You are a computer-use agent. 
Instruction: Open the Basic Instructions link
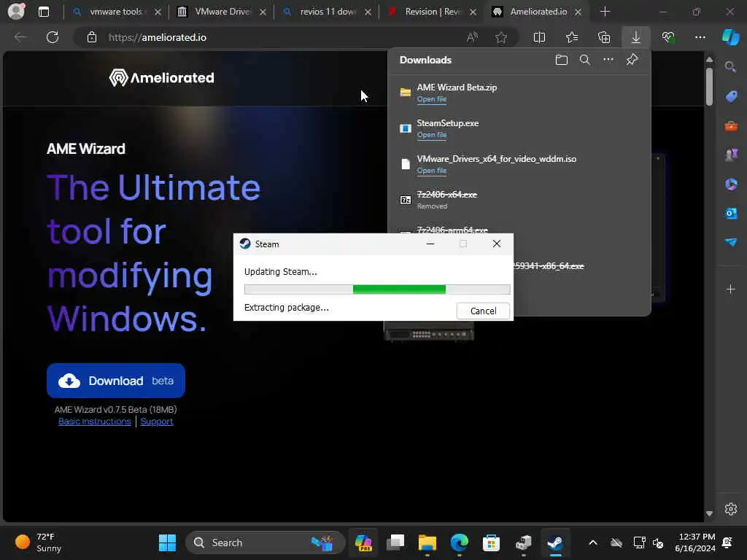(94, 421)
